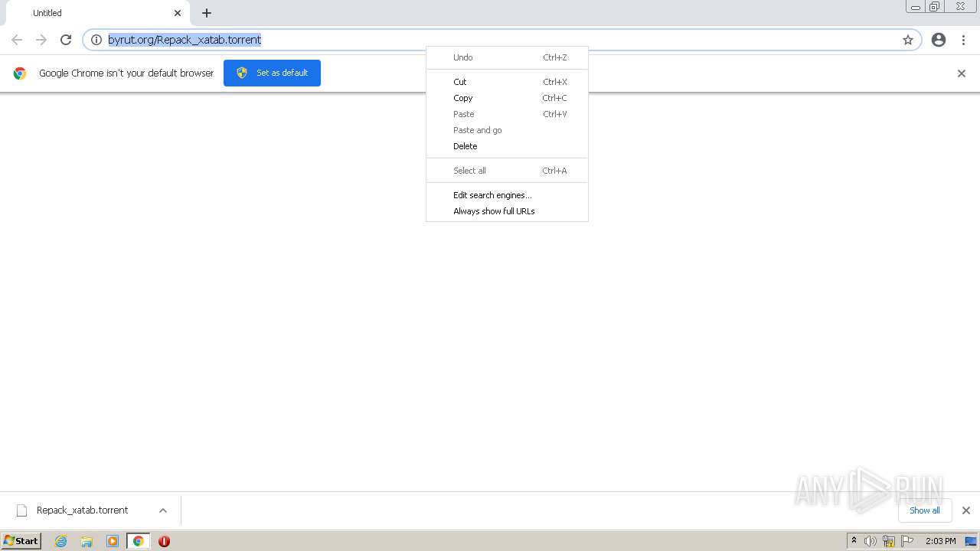Open a new tab with plus button
Screen dimensions: 980x551
pyautogui.click(x=207, y=13)
